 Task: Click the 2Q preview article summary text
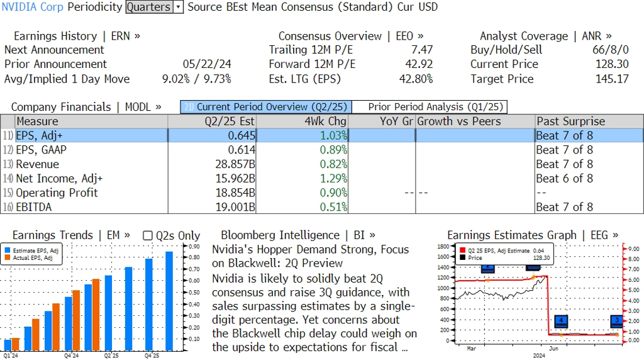pyautogui.click(x=314, y=313)
